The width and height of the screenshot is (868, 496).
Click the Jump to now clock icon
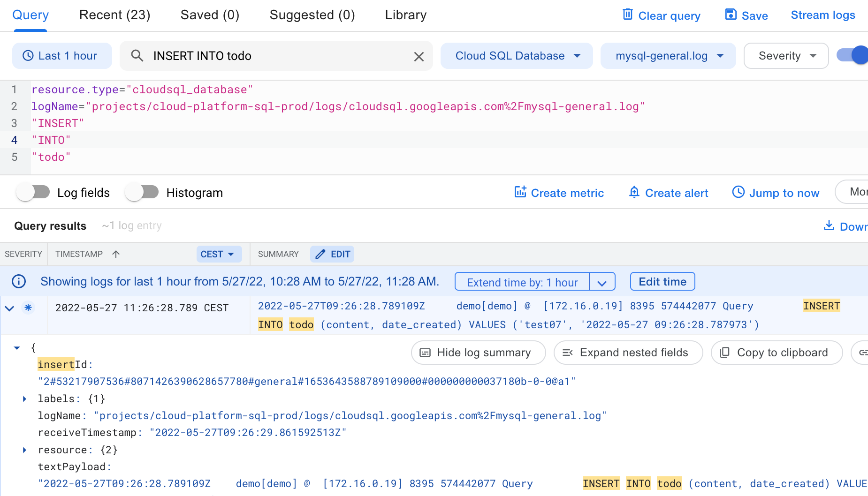coord(739,192)
